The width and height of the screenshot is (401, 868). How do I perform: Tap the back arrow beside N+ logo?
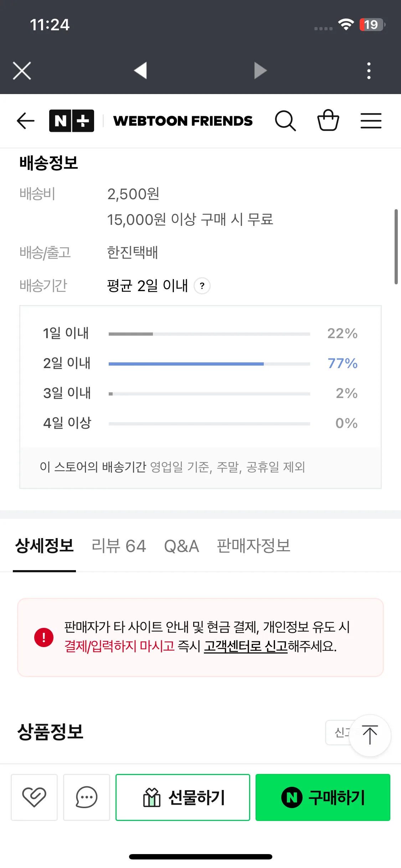pyautogui.click(x=26, y=121)
